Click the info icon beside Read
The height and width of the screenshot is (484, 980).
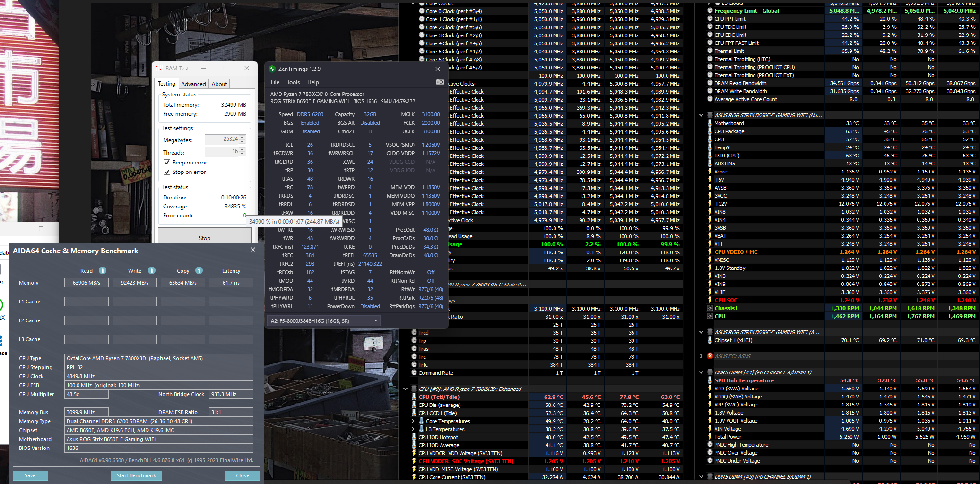103,270
